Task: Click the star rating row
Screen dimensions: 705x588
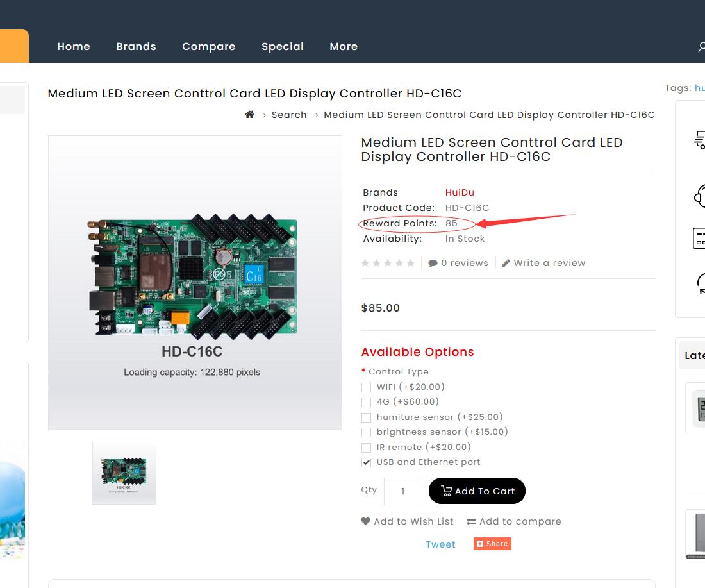Action: pos(388,263)
